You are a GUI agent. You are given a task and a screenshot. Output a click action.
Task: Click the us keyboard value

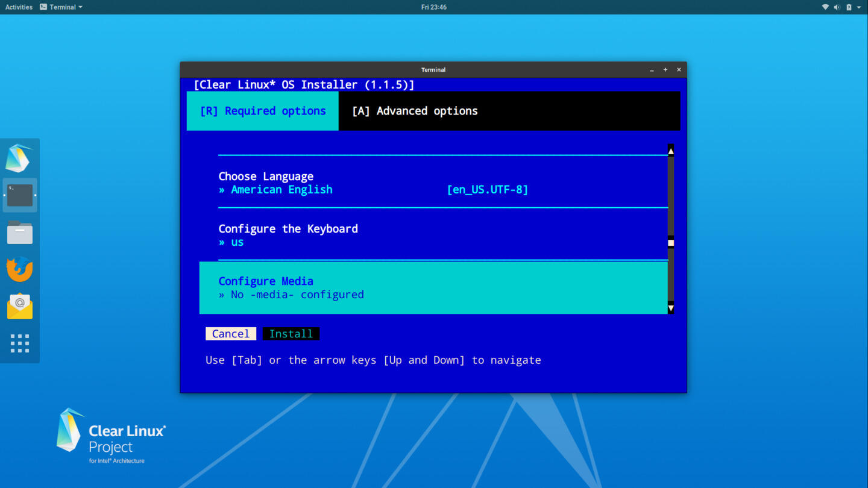(x=237, y=242)
